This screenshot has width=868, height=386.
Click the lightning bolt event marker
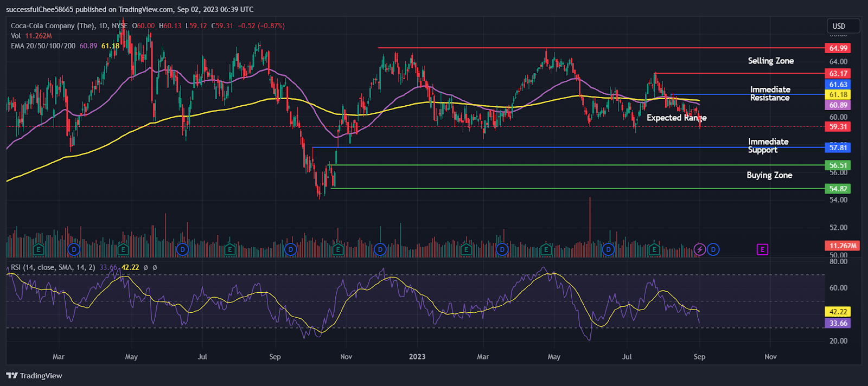(700, 249)
